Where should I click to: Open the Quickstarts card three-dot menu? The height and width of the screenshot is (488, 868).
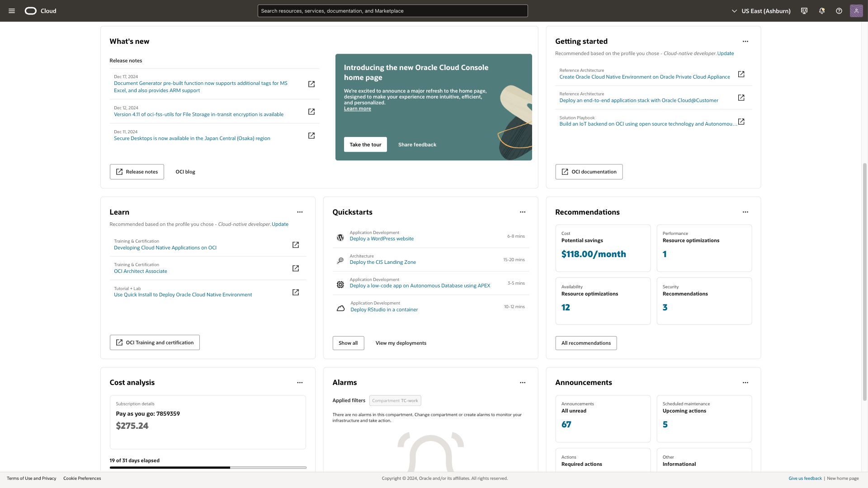523,212
